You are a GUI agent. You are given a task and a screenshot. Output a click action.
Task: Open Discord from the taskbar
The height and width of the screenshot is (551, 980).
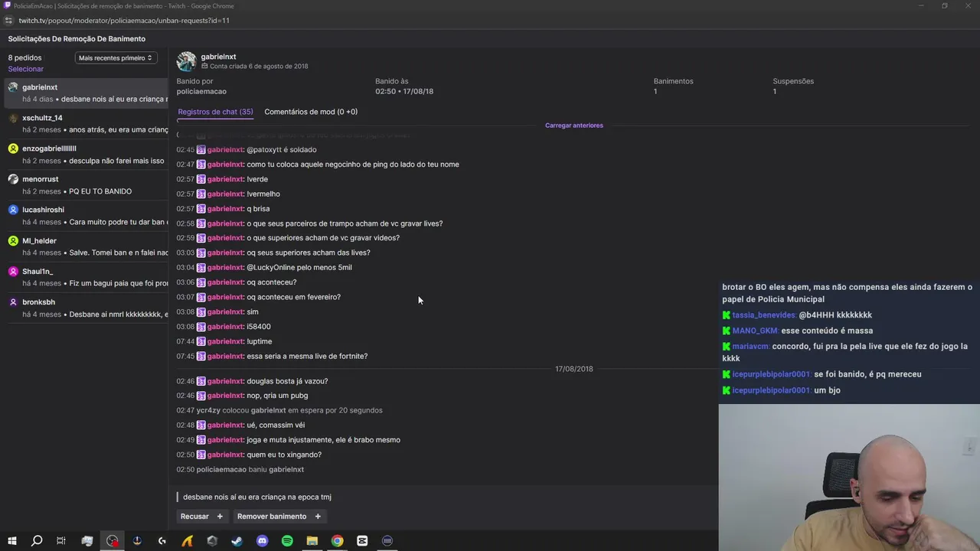pyautogui.click(x=263, y=541)
